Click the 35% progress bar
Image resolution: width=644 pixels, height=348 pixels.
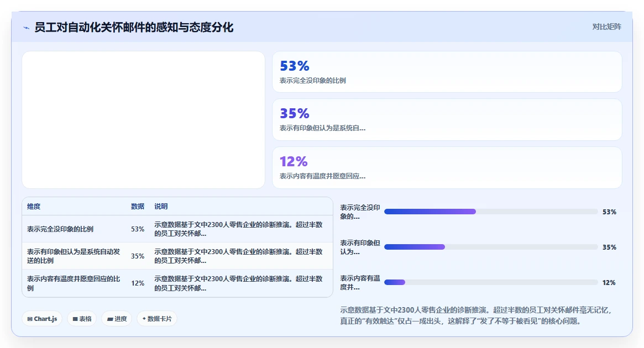[x=491, y=247]
